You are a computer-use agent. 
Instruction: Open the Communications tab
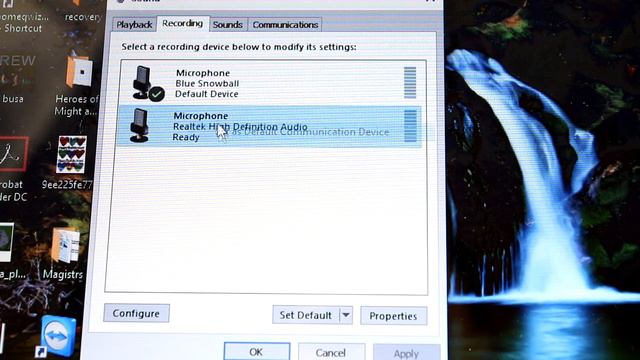tap(285, 24)
